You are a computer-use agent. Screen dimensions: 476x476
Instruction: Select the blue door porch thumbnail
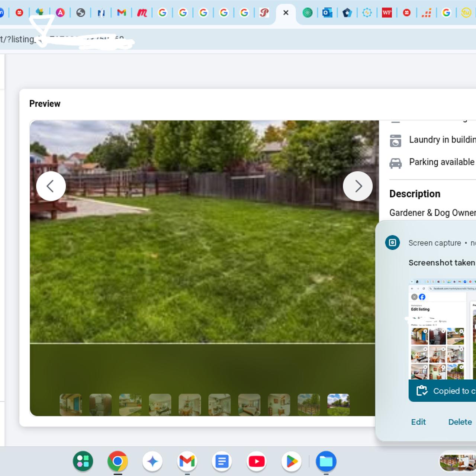coord(71,405)
